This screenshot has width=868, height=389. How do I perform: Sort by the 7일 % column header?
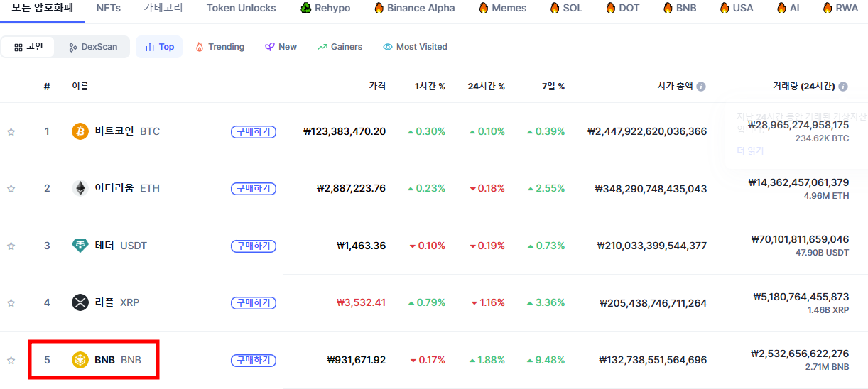pos(553,87)
